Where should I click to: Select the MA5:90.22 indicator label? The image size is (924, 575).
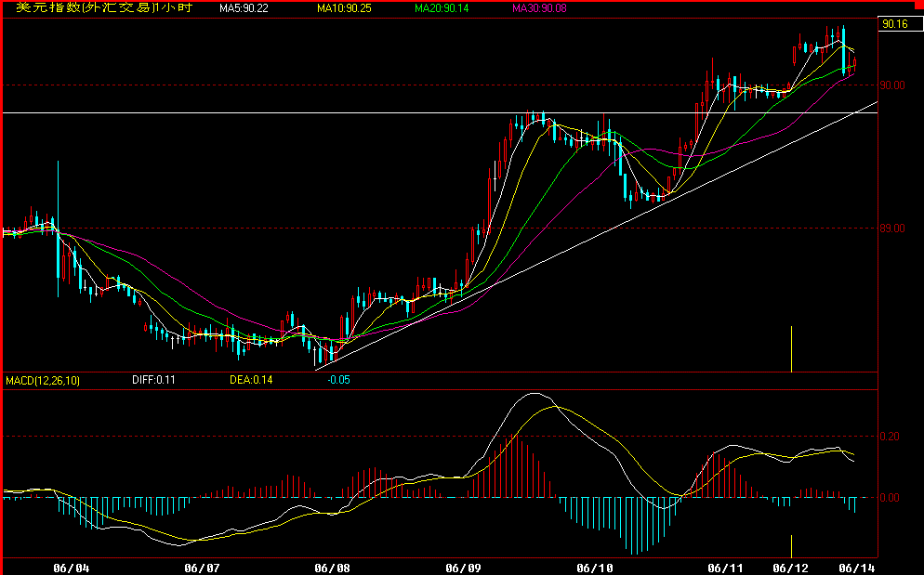244,8
